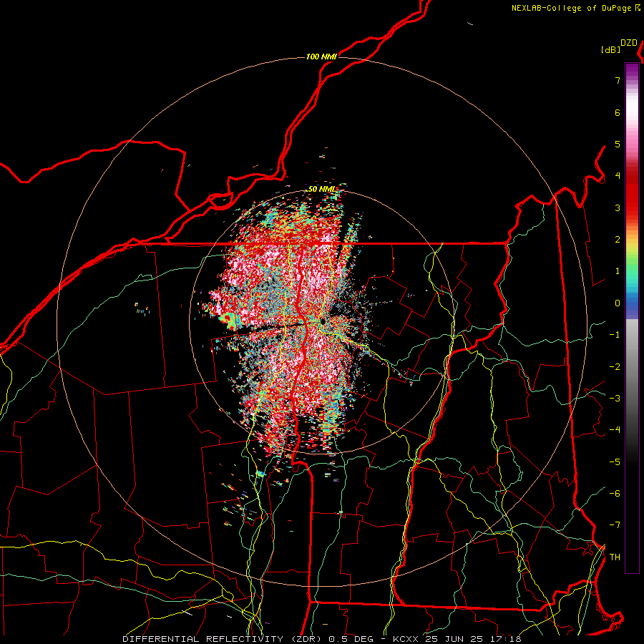The height and width of the screenshot is (644, 644).
Task: Click the DZD legend title
Action: (629, 43)
